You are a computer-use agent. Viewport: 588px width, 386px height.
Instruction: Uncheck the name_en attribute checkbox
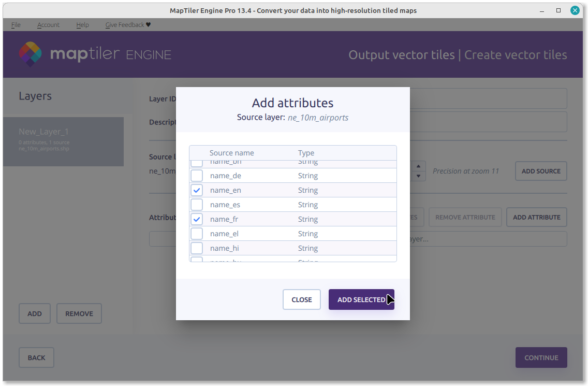pyautogui.click(x=197, y=190)
